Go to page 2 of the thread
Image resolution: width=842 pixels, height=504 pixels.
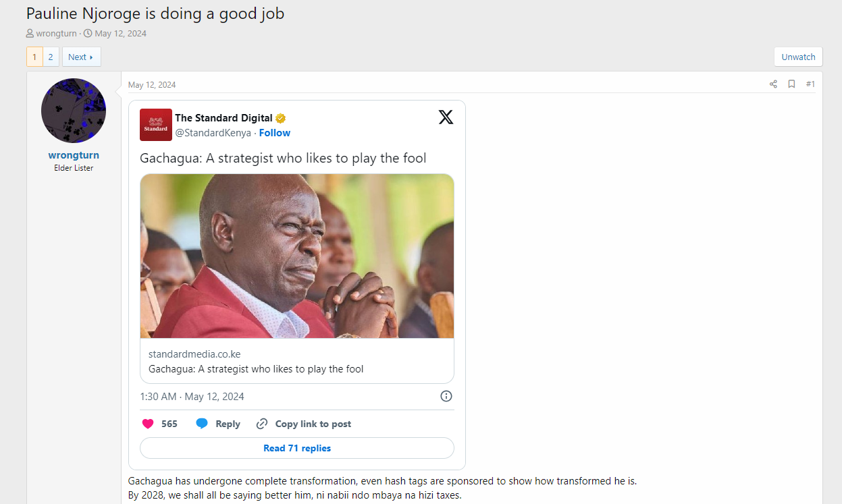tap(51, 57)
